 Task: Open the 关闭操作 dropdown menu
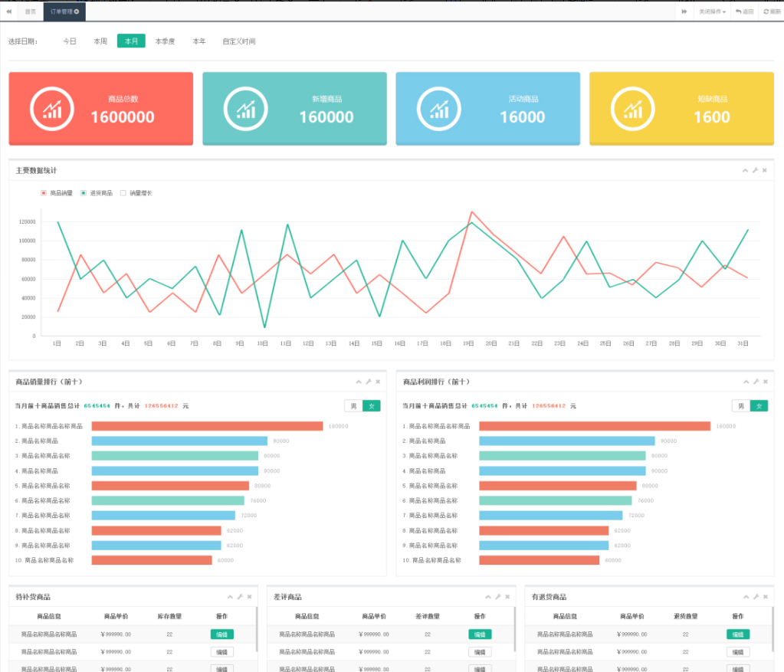click(x=712, y=11)
